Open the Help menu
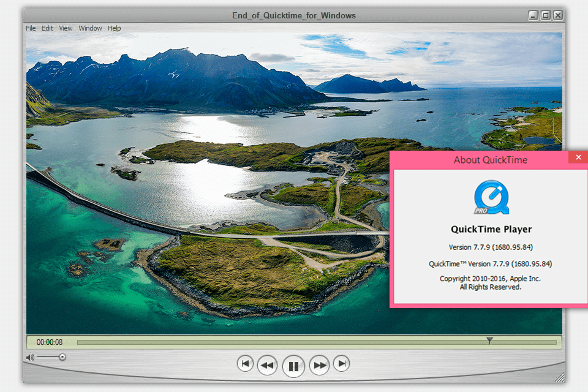The image size is (588, 392). [x=115, y=28]
